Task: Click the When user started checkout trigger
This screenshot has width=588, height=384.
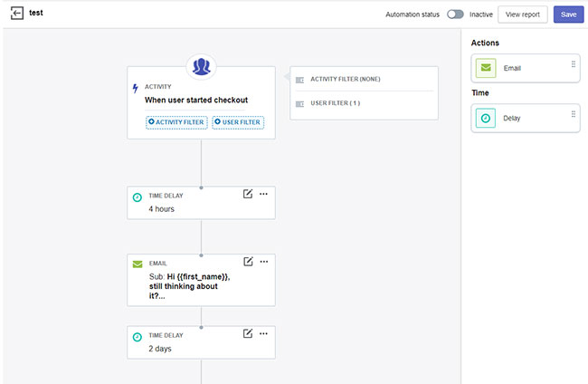Action: click(x=196, y=100)
